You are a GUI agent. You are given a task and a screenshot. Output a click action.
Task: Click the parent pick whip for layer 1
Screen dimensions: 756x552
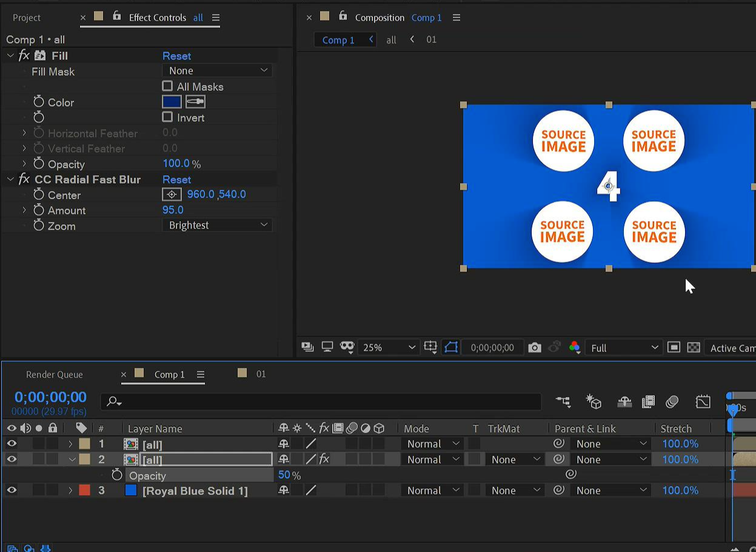click(x=559, y=444)
